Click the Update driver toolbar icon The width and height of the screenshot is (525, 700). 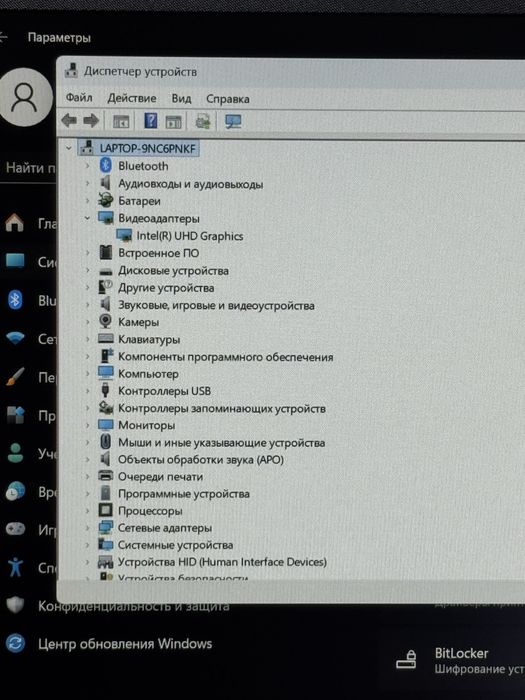pos(203,121)
